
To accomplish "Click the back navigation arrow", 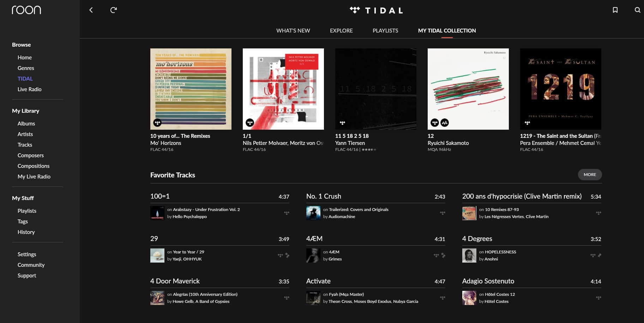I will [x=91, y=10].
